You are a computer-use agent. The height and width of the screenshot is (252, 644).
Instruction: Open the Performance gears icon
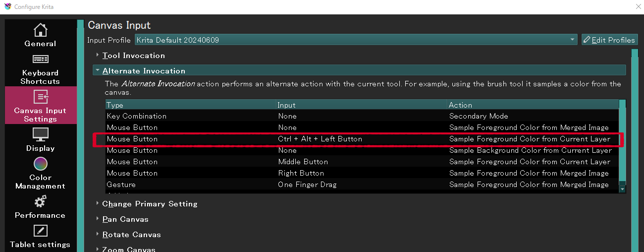pyautogui.click(x=40, y=201)
